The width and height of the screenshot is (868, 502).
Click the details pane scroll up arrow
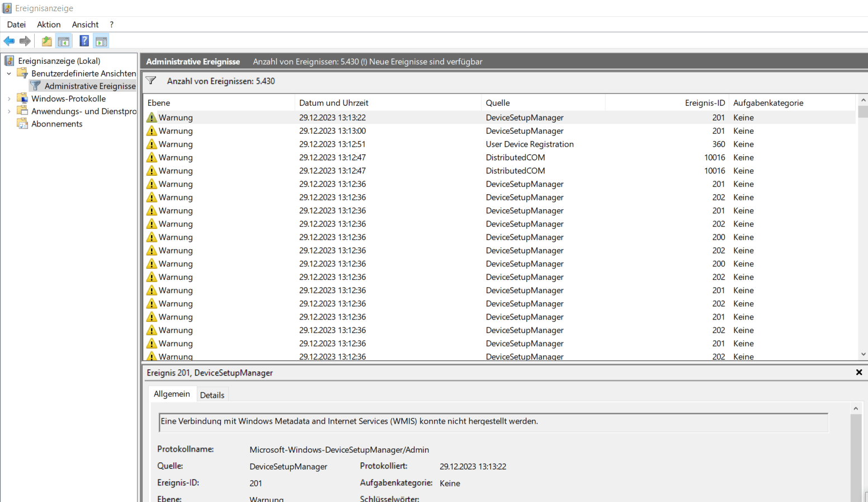(856, 409)
